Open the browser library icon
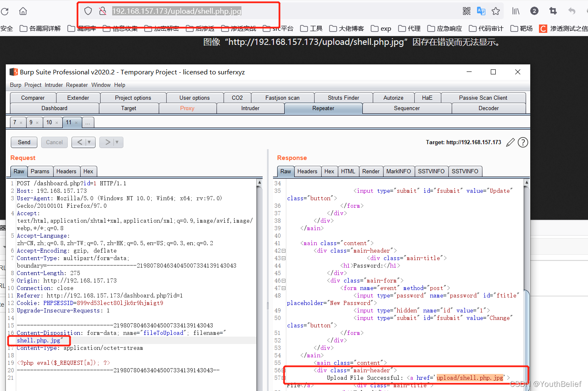The image size is (588, 391). pyautogui.click(x=516, y=11)
